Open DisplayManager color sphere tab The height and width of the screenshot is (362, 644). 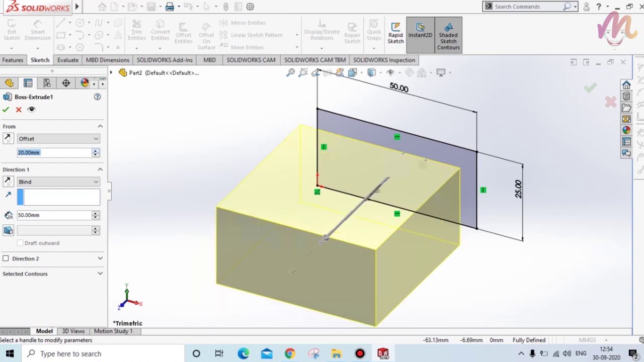85,83
